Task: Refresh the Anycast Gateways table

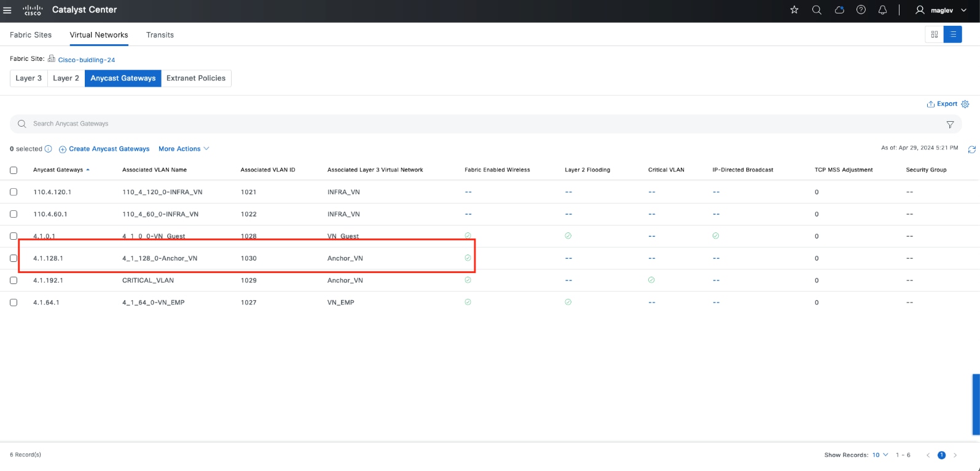Action: (x=971, y=149)
